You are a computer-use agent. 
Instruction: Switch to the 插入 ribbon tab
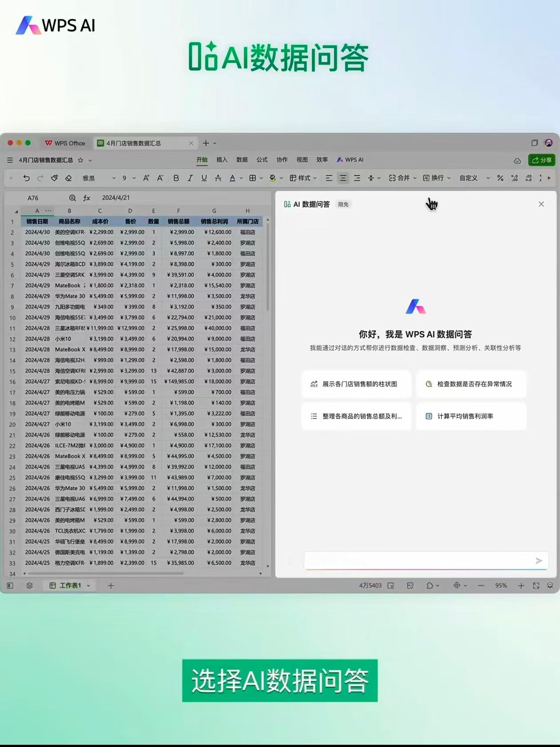click(x=222, y=160)
